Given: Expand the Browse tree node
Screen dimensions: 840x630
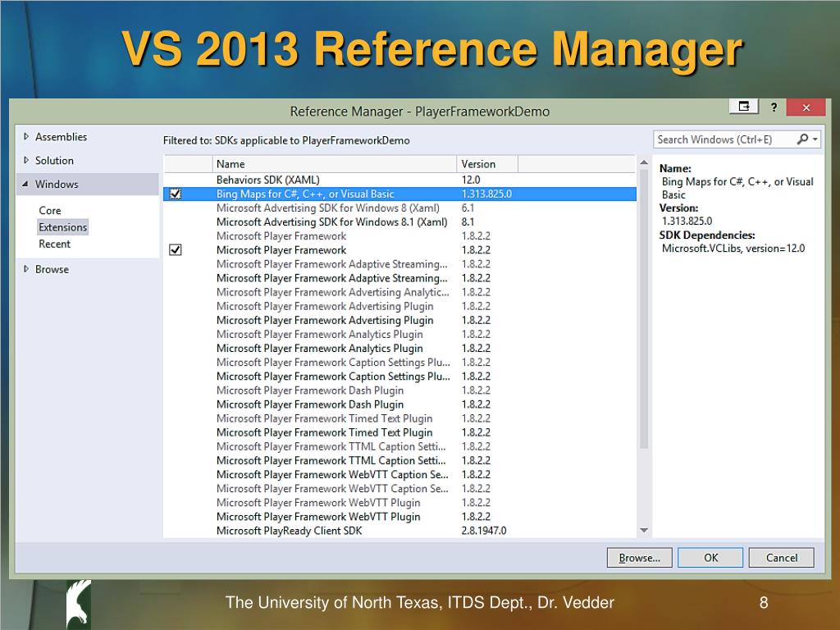Looking at the screenshot, I should coord(25,269).
